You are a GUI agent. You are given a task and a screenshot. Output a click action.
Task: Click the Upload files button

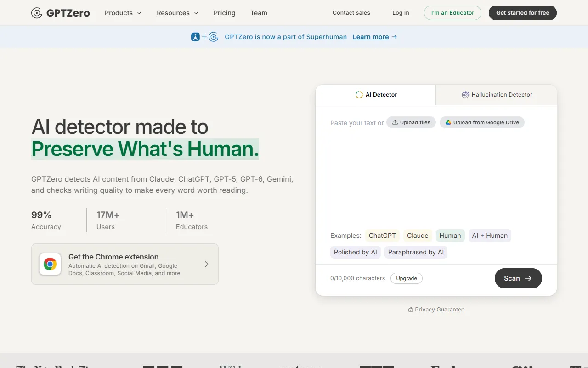pyautogui.click(x=411, y=122)
